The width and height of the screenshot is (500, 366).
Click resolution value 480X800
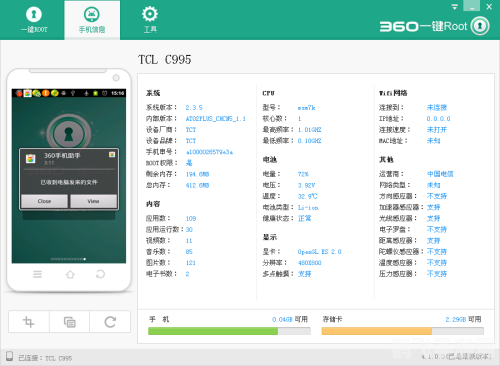click(310, 263)
